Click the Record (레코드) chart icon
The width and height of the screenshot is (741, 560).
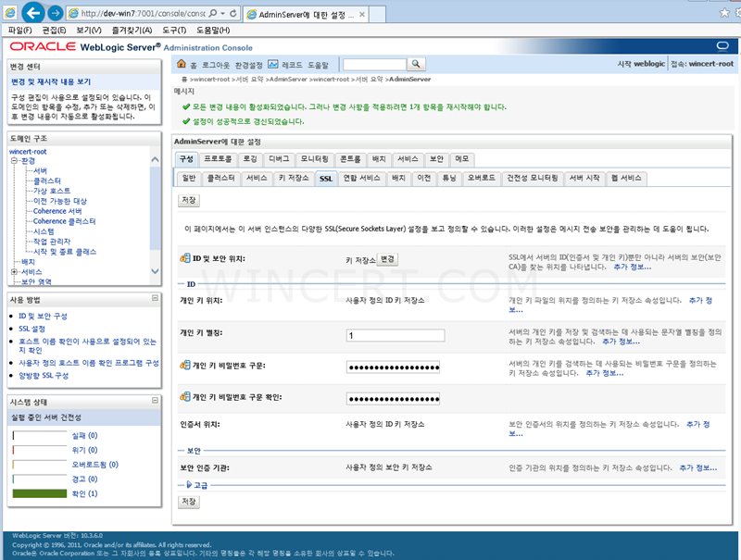pos(272,64)
